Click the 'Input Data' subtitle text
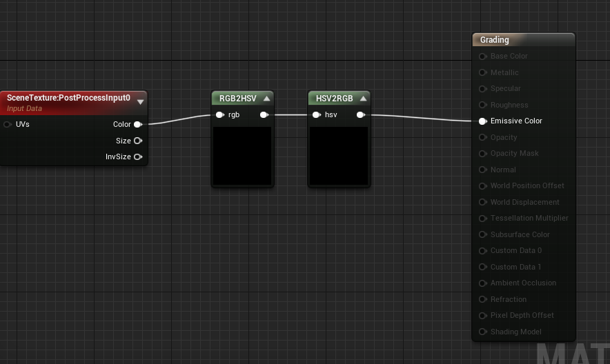Image resolution: width=610 pixels, height=364 pixels. 24,109
